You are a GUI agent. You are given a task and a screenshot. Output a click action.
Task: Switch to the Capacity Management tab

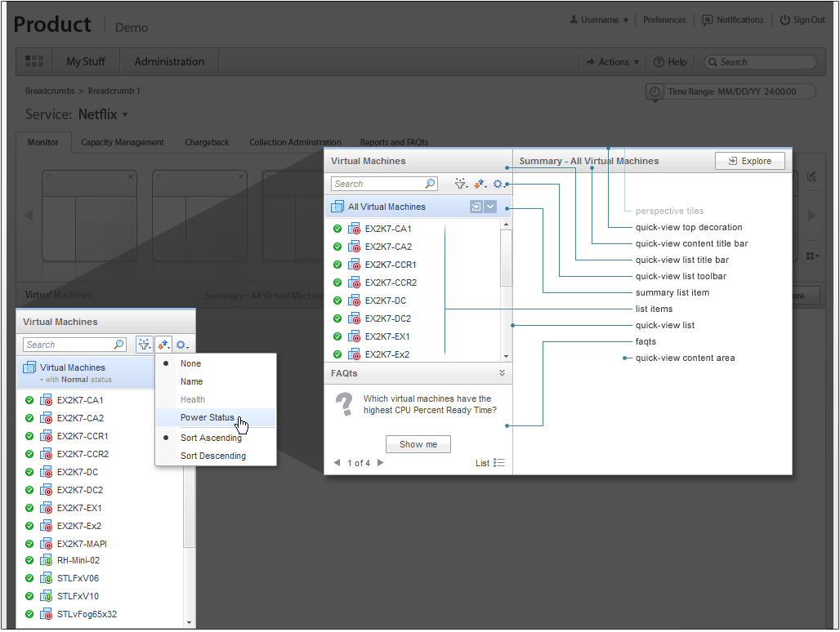[123, 142]
